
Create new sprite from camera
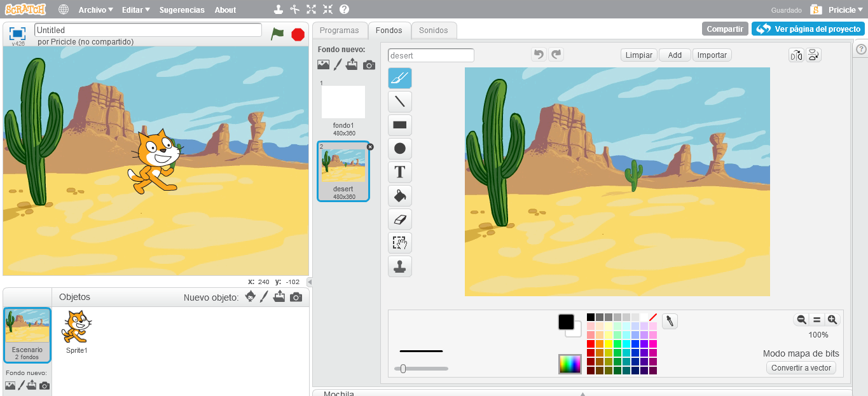coord(296,297)
